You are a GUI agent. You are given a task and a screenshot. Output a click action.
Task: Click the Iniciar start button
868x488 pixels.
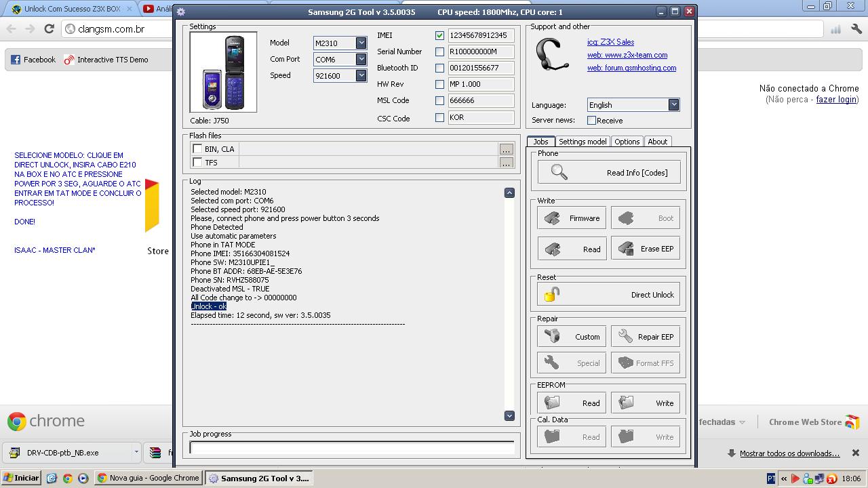(x=20, y=478)
